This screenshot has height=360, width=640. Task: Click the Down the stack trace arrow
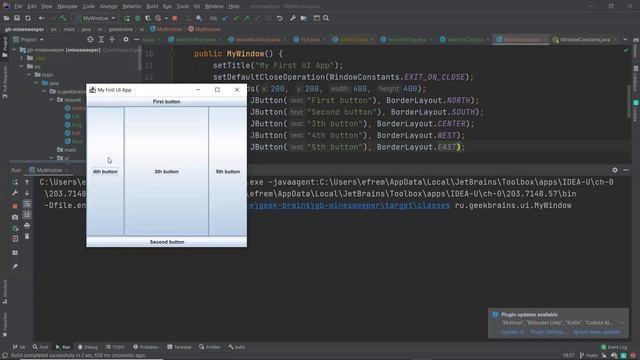point(27,193)
